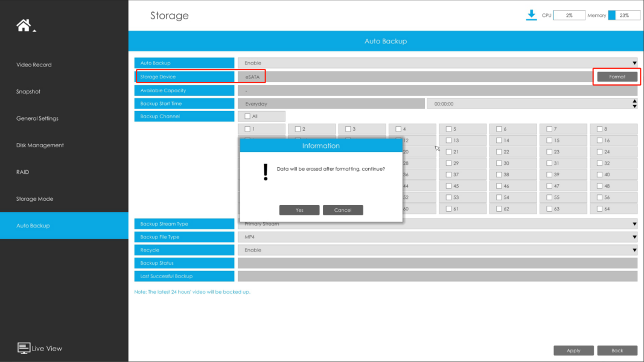Adjust the 00:00:00 backup time stepper
The height and width of the screenshot is (362, 644).
[634, 104]
